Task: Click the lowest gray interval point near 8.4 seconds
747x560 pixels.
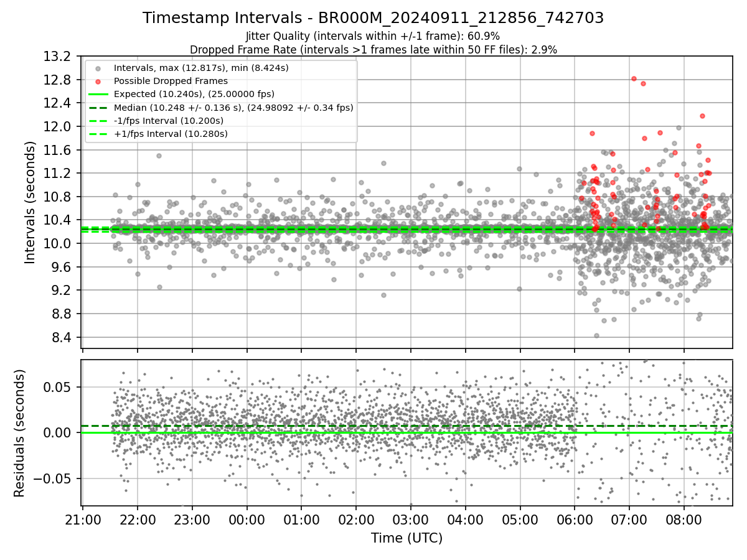Action: (x=596, y=335)
